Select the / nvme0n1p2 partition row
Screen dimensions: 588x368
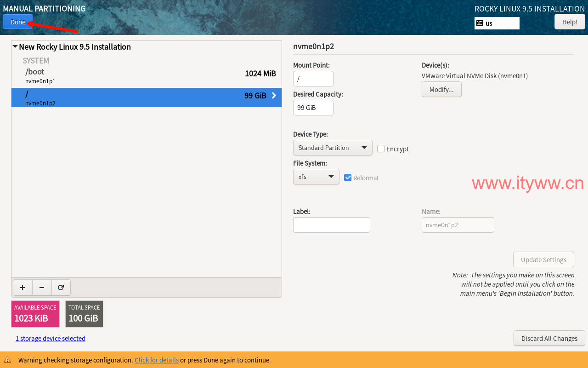(x=147, y=98)
